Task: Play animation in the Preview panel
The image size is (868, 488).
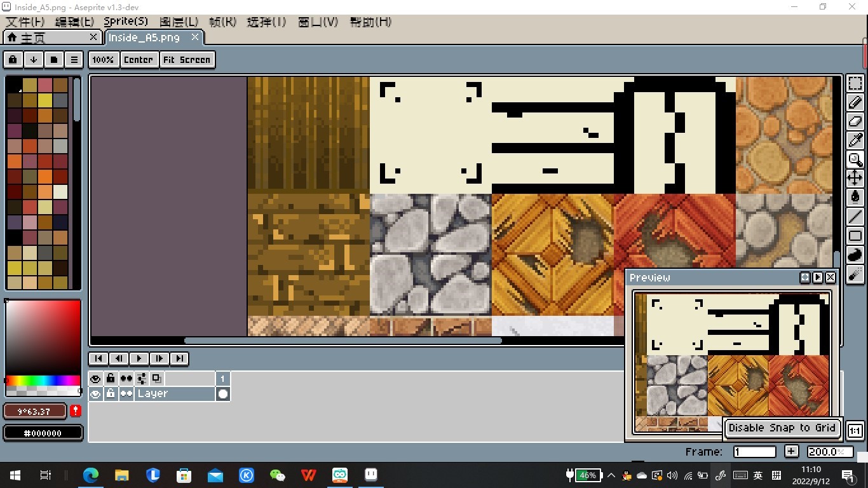Action: tap(818, 278)
